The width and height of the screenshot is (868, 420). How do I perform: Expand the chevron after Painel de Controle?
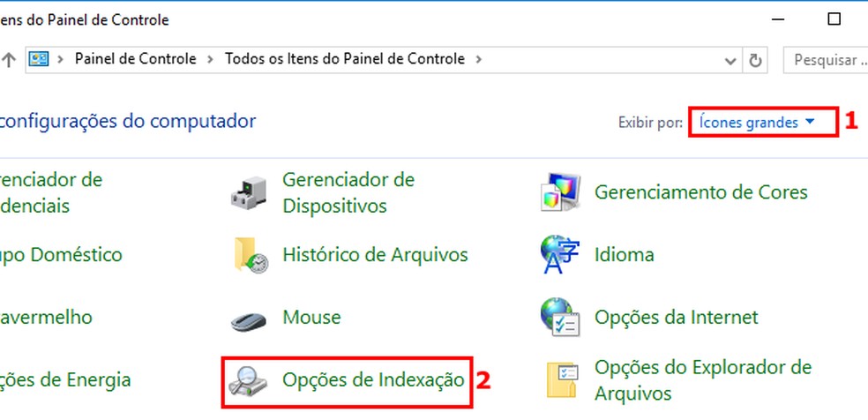[210, 59]
